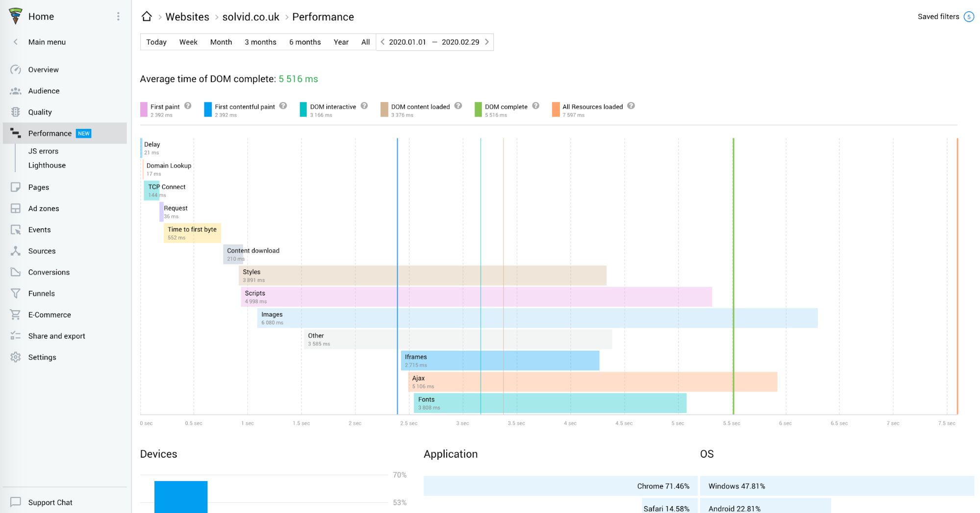
Task: Open the three-dot menu beside Home
Action: (118, 17)
